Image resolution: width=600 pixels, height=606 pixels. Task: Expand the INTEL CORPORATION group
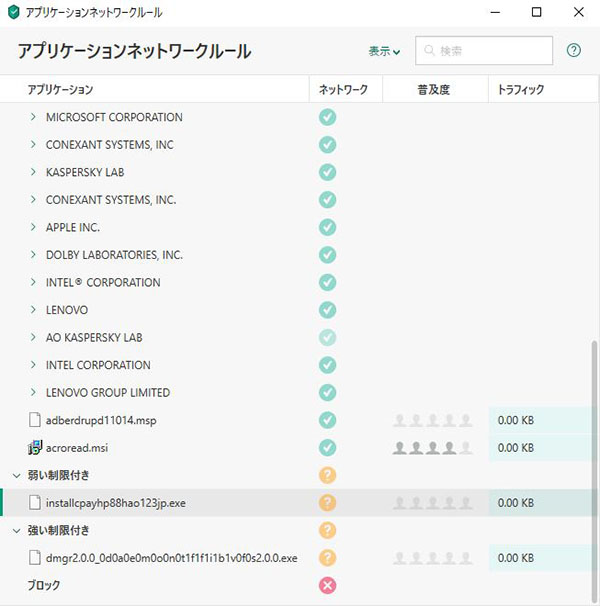(33, 364)
